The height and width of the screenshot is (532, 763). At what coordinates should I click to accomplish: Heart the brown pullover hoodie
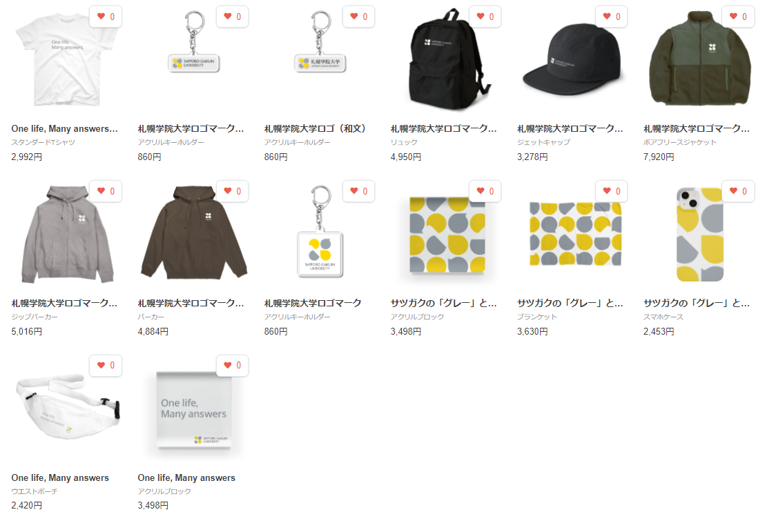point(232,191)
